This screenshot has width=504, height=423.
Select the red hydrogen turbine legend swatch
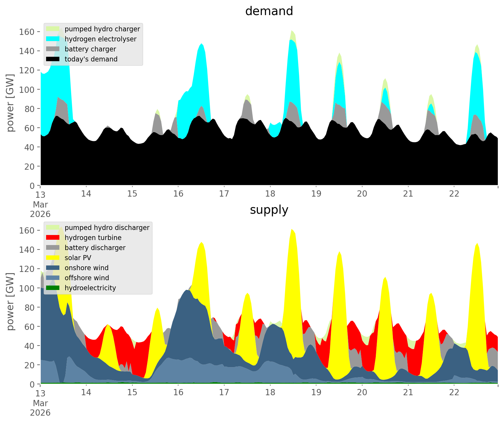(53, 238)
